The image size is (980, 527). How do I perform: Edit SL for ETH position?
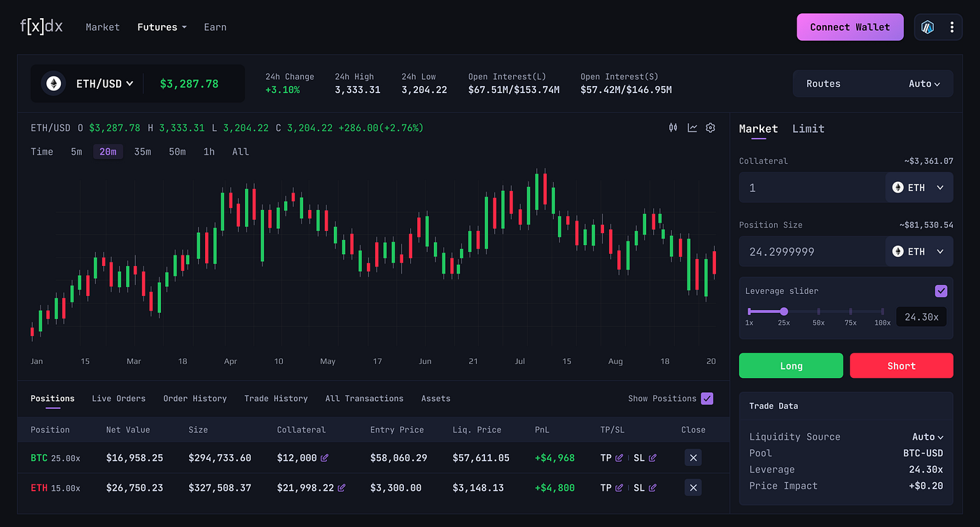click(652, 488)
